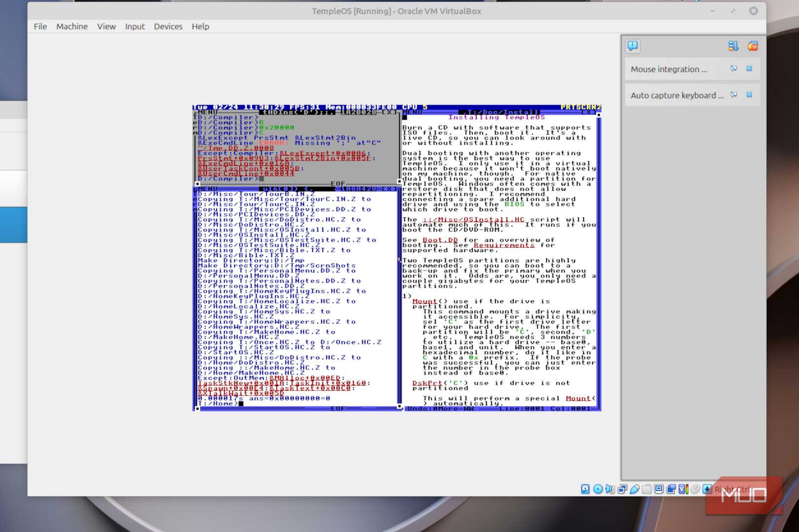Click the recording status icon
This screenshot has width=799, height=532.
click(x=671, y=489)
